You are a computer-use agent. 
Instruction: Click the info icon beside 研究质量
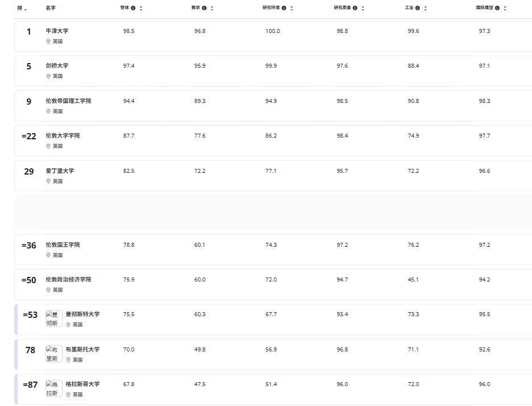tap(355, 8)
